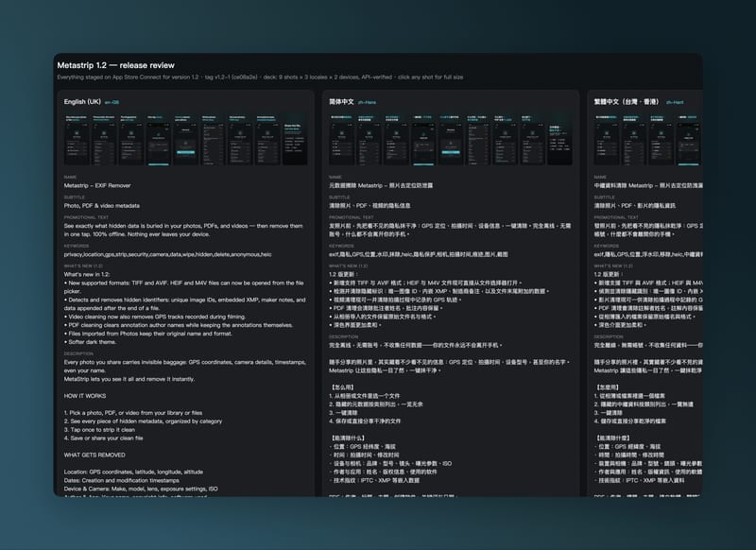
Task: Click the English keywords line starting 'privacy,location,gps'
Action: (168, 254)
